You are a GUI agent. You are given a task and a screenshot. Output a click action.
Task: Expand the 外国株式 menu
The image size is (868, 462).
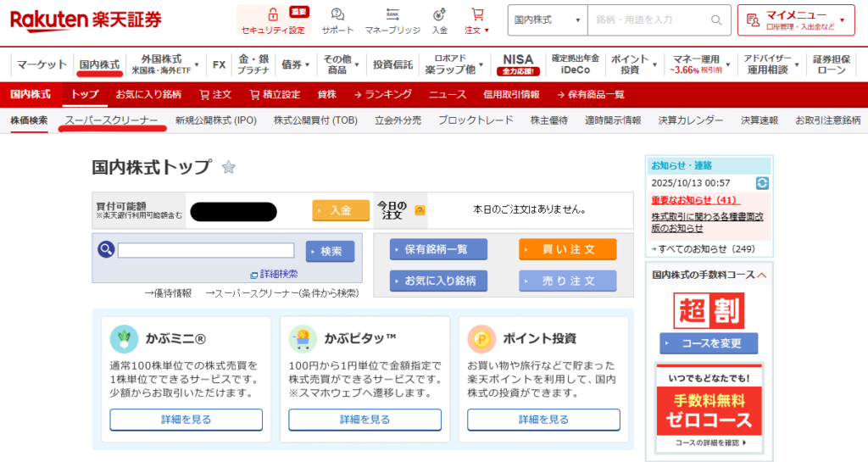click(x=165, y=64)
